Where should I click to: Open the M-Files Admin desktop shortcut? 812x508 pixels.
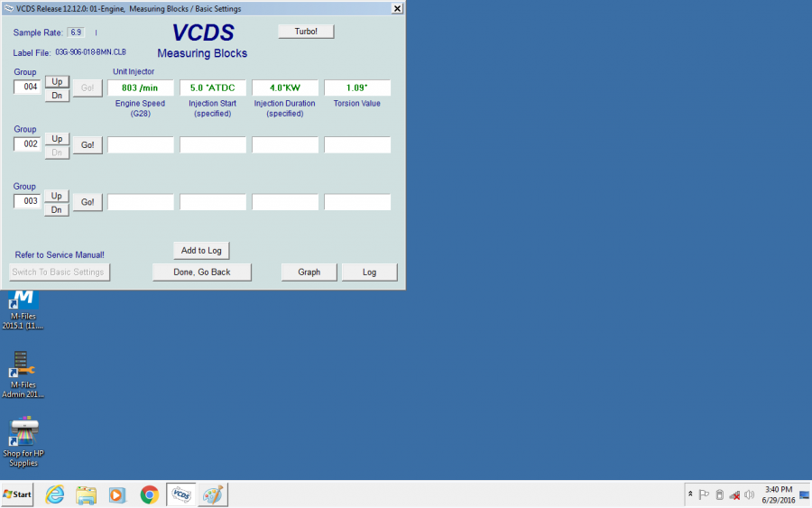point(23,370)
